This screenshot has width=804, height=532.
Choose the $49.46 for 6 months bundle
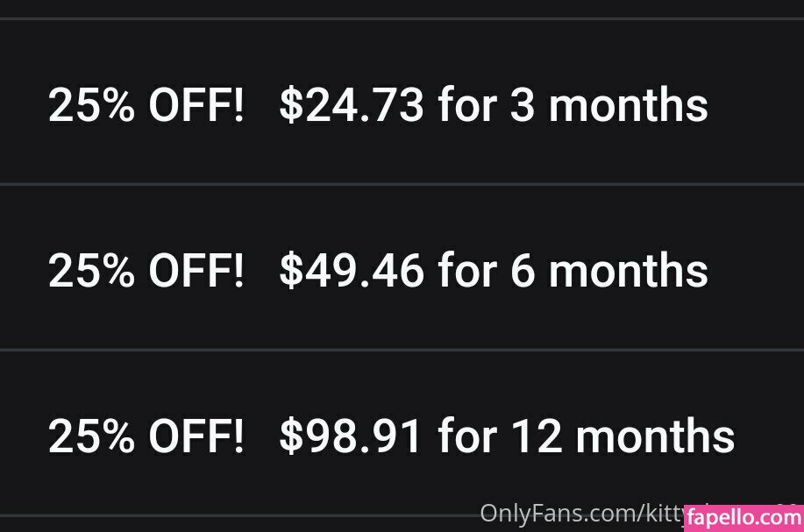tap(402, 271)
